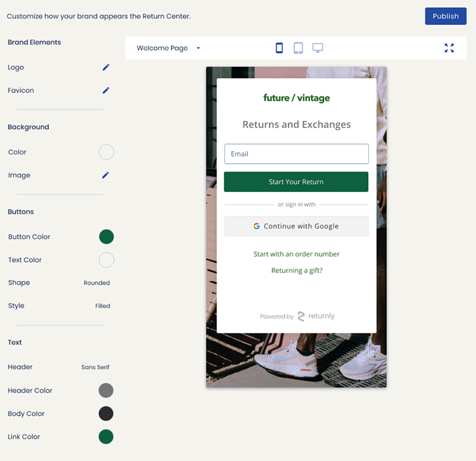The width and height of the screenshot is (476, 461).
Task: Switch to tablet preview
Action: tap(298, 48)
